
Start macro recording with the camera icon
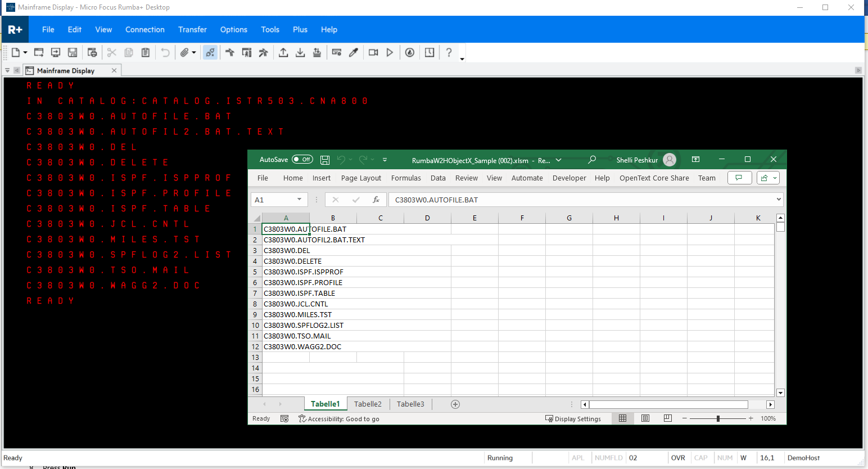373,52
